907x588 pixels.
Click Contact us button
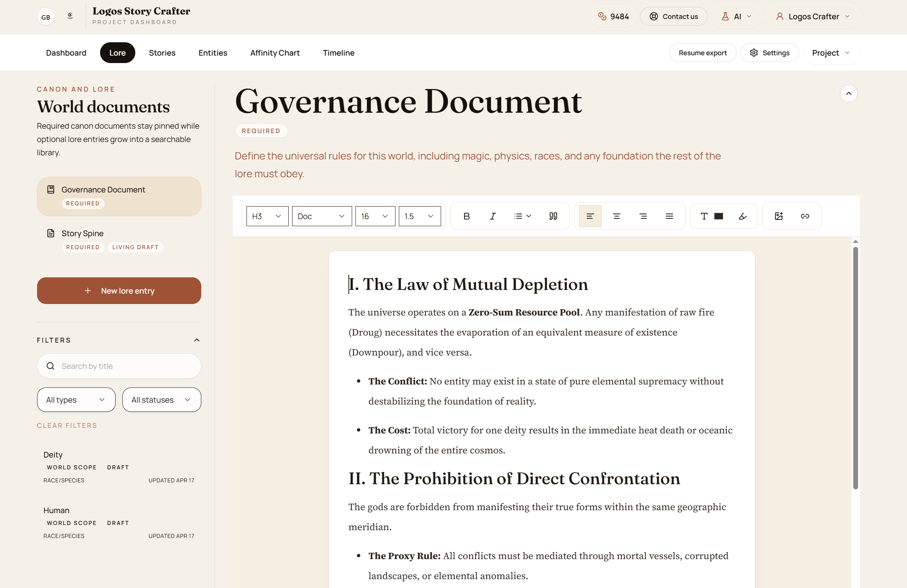pos(673,16)
